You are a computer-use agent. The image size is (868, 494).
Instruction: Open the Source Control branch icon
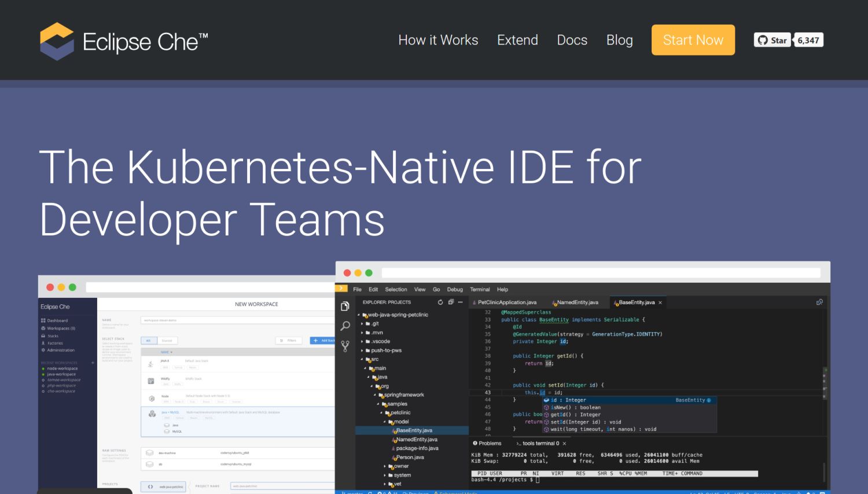click(x=345, y=346)
